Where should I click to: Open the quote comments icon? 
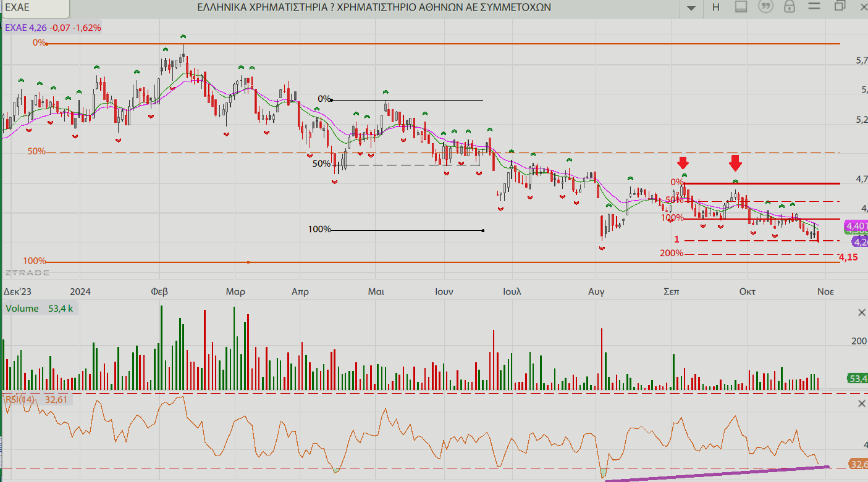[765, 7]
